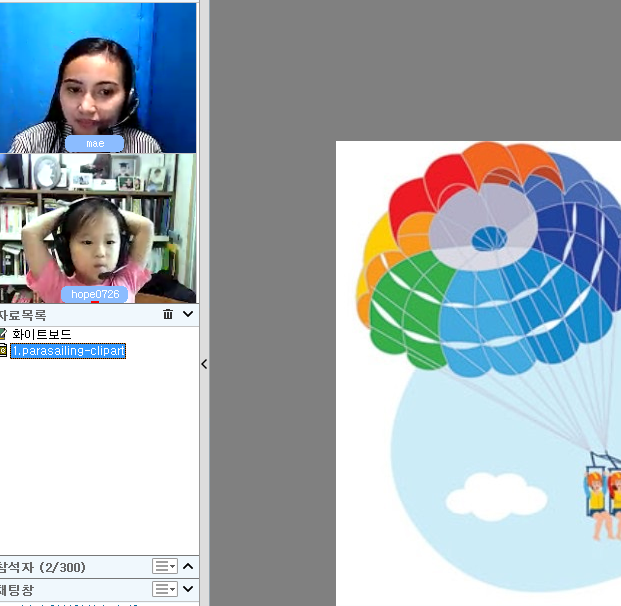Toggle the 참석자 panel chevron
This screenshot has height=606, width=621.
click(187, 566)
